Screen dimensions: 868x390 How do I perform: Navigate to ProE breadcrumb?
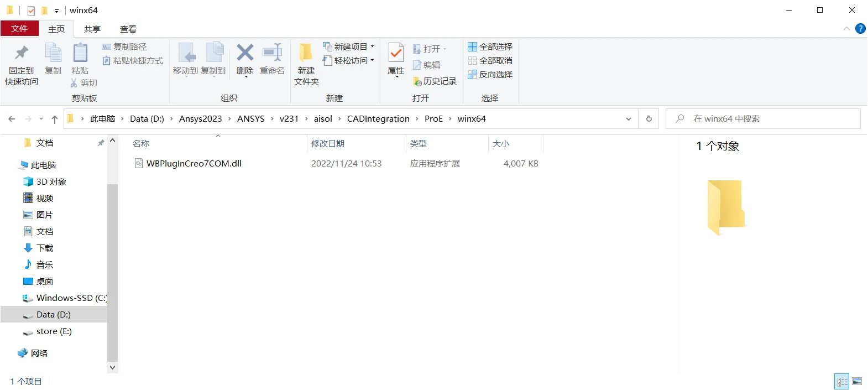click(434, 119)
